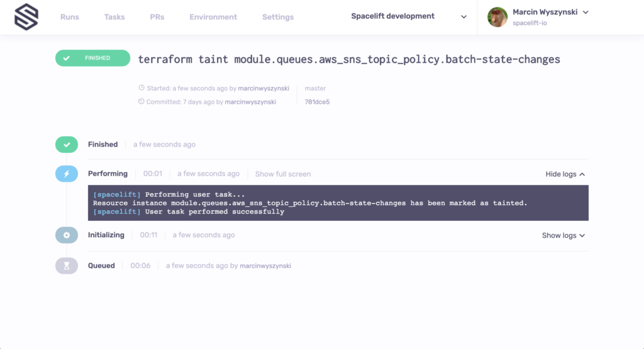644x349 pixels.
Task: Click Marcin Wyszynski's avatar picture
Action: click(497, 17)
